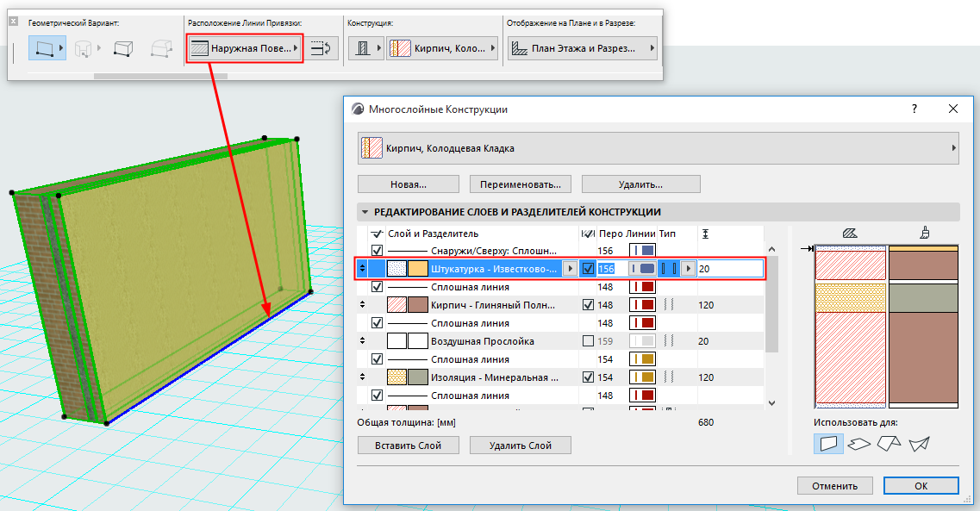Enable use for Shells icon
This screenshot has width=980, height=511.
(x=919, y=444)
